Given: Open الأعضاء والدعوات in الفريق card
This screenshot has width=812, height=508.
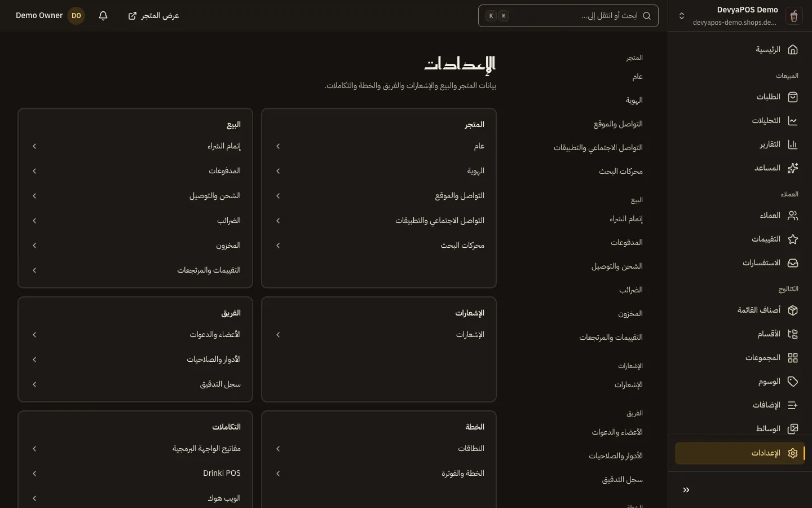Looking at the screenshot, I should pos(135,335).
